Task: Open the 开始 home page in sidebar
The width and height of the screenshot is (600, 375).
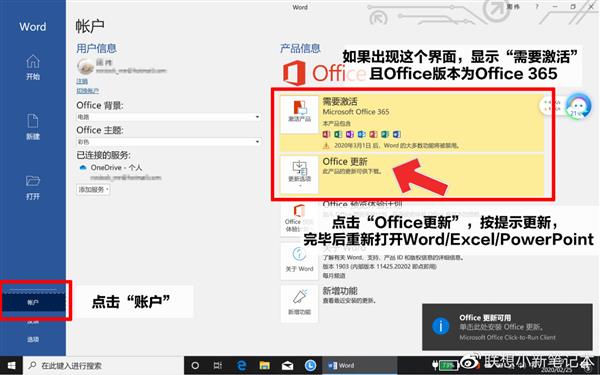Action: pyautogui.click(x=33, y=67)
